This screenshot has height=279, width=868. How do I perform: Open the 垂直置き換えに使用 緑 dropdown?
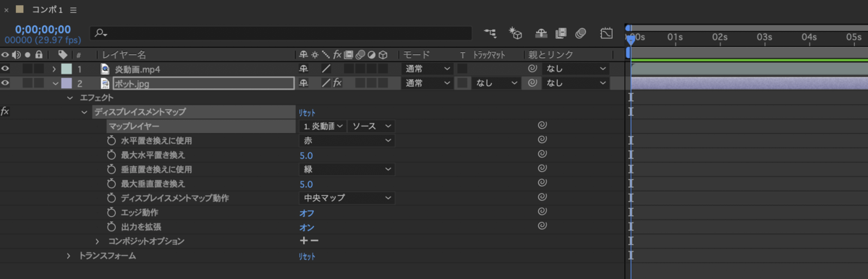click(347, 169)
